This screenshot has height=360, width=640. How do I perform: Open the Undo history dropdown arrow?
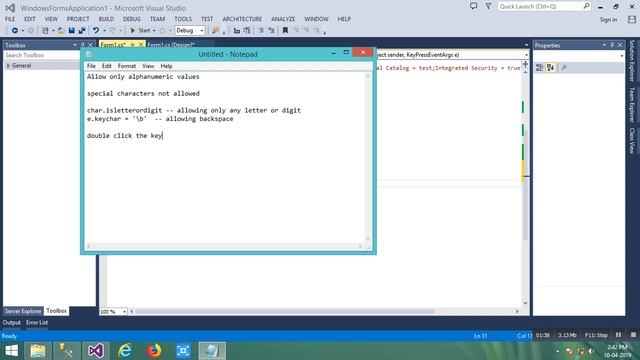coord(104,31)
